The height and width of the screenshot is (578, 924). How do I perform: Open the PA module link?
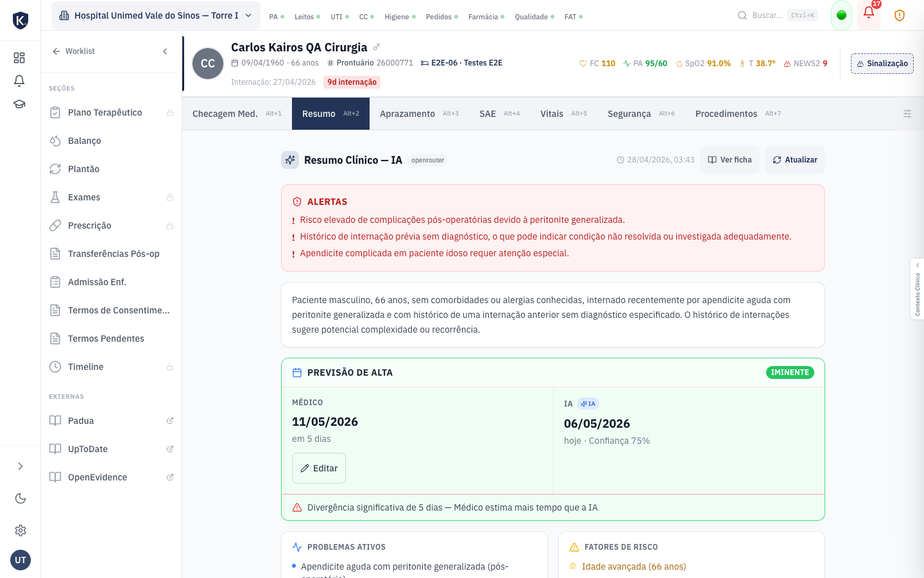pyautogui.click(x=277, y=17)
